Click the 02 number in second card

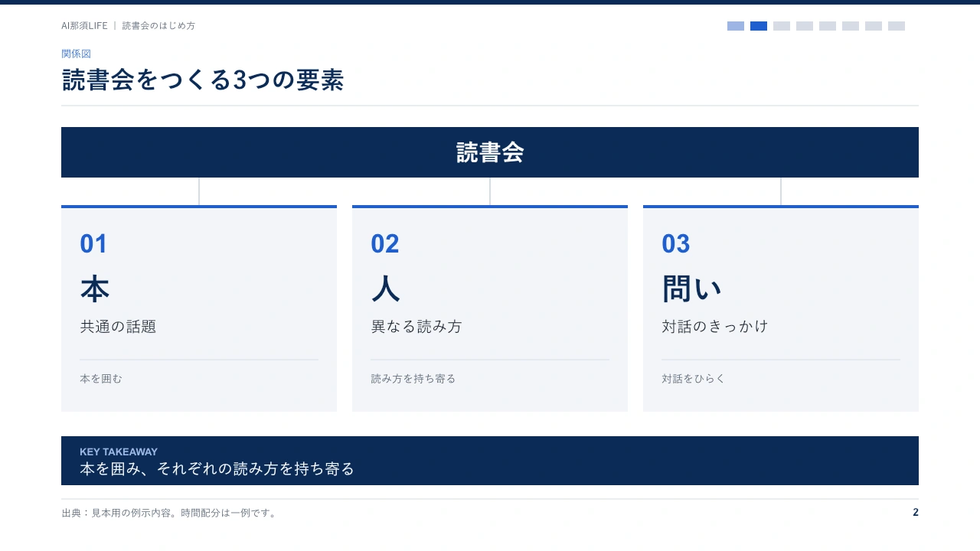coord(385,243)
